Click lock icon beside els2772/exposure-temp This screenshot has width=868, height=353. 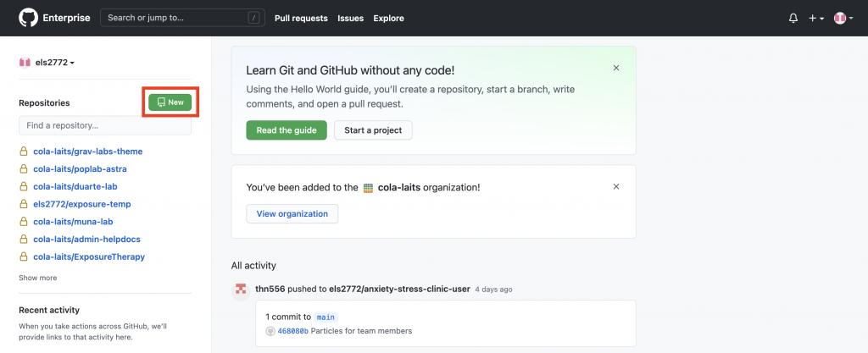coord(24,204)
